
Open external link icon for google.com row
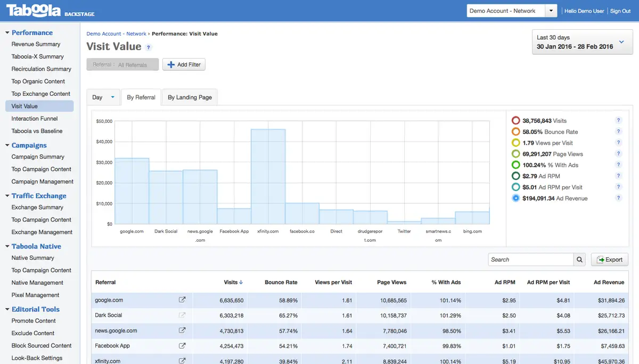(x=182, y=300)
